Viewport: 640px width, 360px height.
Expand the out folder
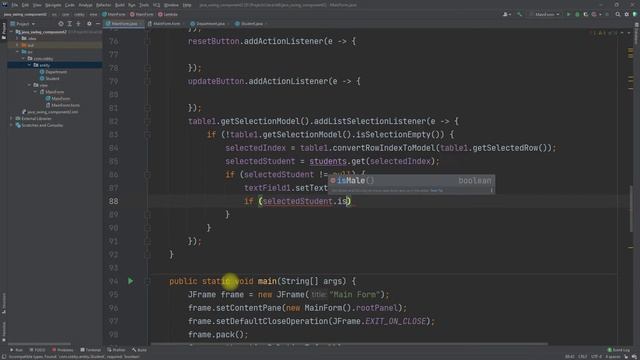pyautogui.click(x=18, y=45)
